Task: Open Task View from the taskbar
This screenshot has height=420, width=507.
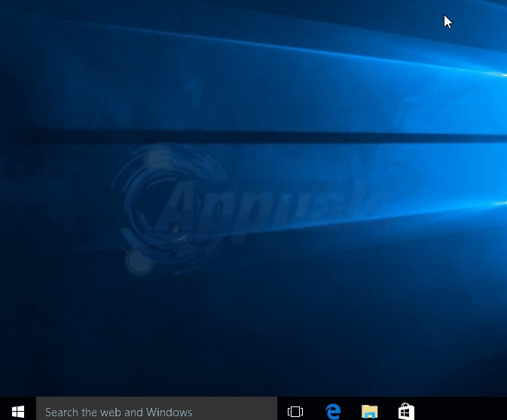Action: pos(295,411)
